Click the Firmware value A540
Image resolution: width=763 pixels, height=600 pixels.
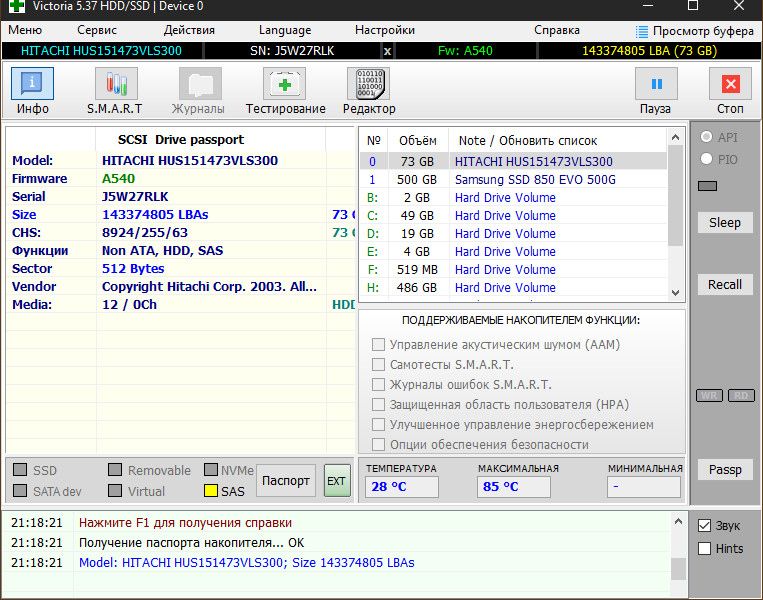pos(118,179)
